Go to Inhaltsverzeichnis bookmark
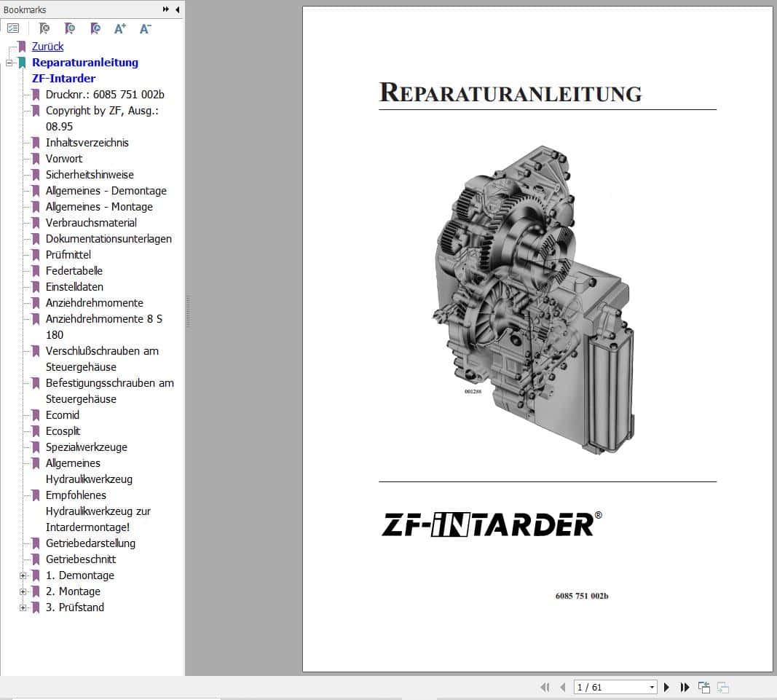This screenshot has width=777, height=700. point(87,143)
